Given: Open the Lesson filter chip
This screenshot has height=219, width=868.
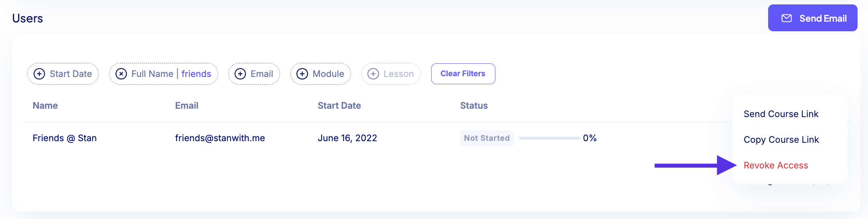Looking at the screenshot, I should pyautogui.click(x=391, y=74).
